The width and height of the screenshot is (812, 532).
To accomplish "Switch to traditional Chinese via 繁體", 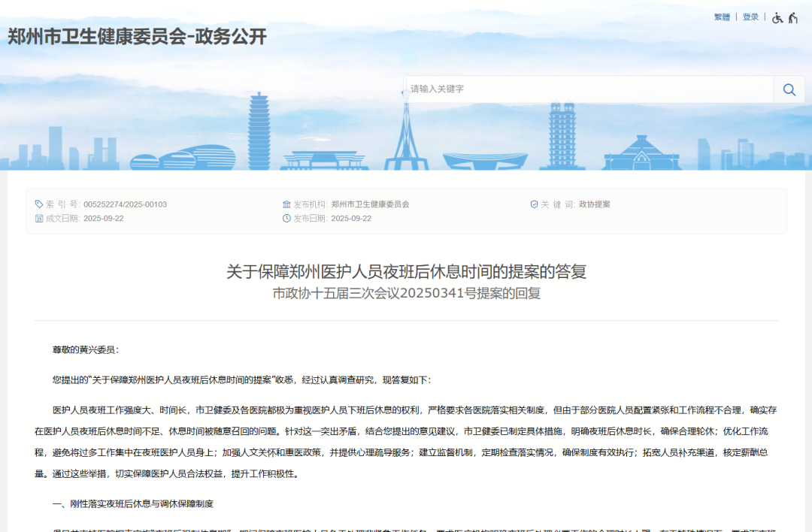I will (x=722, y=17).
